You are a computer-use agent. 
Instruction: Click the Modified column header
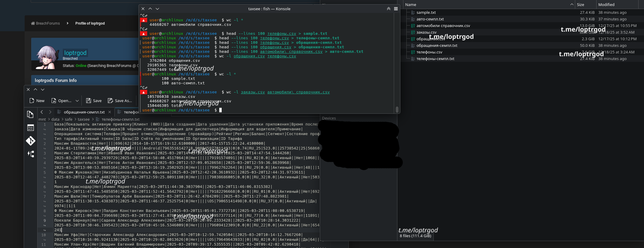[x=606, y=5]
